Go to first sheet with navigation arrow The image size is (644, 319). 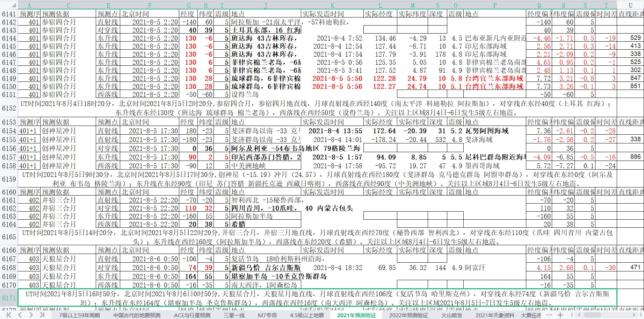click(x=9, y=315)
